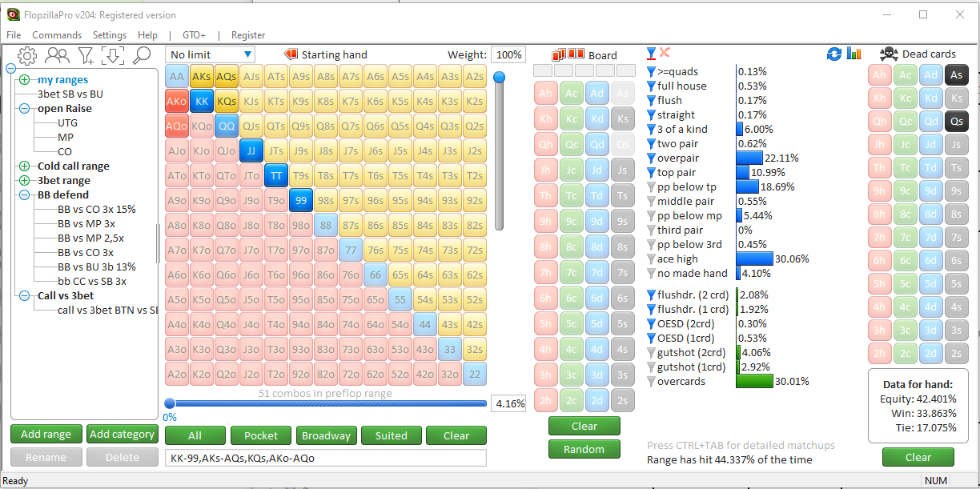This screenshot has height=489, width=980.
Task: Click the Pocket pairs button
Action: pyautogui.click(x=261, y=435)
